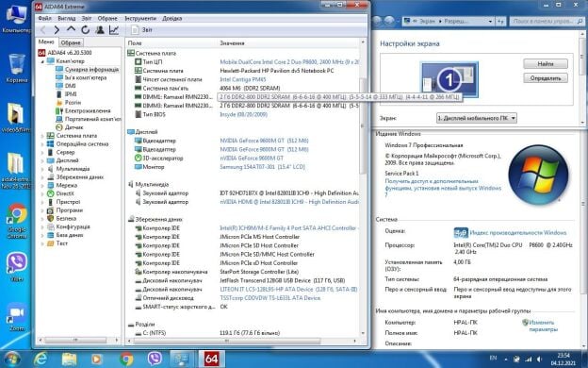Open the Вигляд menu
Image resolution: width=588 pixels, height=368 pixels.
pos(67,18)
